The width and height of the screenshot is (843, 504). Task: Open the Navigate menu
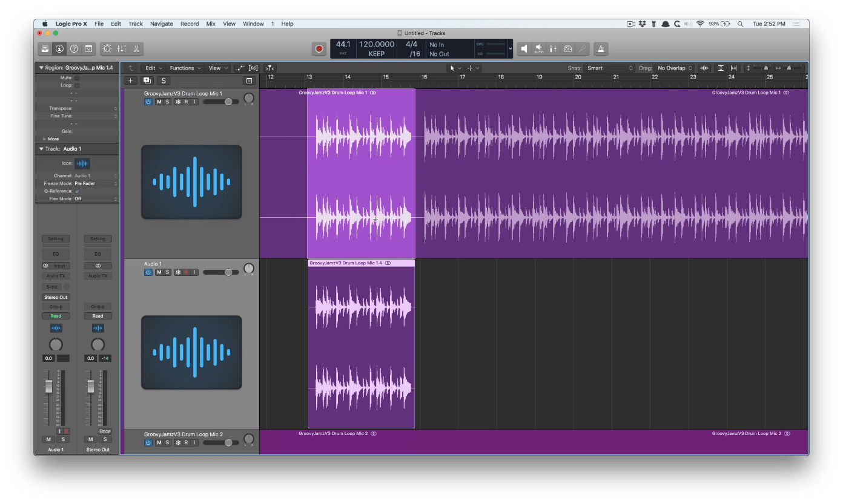[x=162, y=24]
